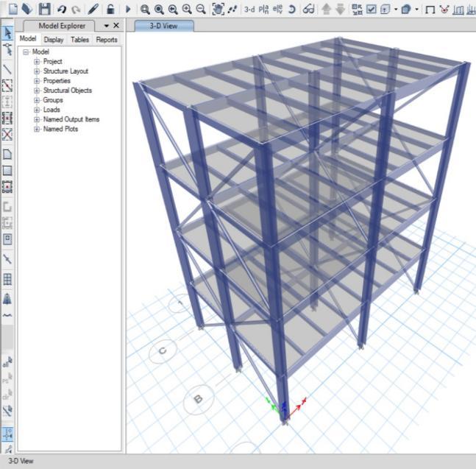Open dropdown arrow beside solid icon

(417, 10)
